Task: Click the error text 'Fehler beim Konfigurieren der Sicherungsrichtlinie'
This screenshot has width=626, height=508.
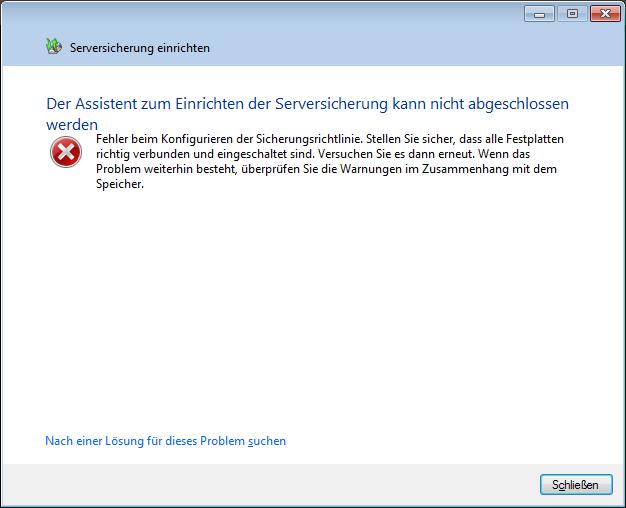Action: tap(229, 139)
